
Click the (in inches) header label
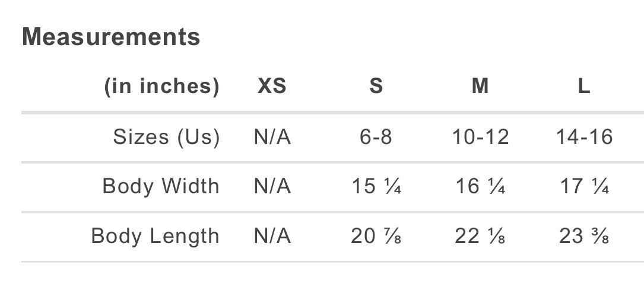tap(162, 87)
